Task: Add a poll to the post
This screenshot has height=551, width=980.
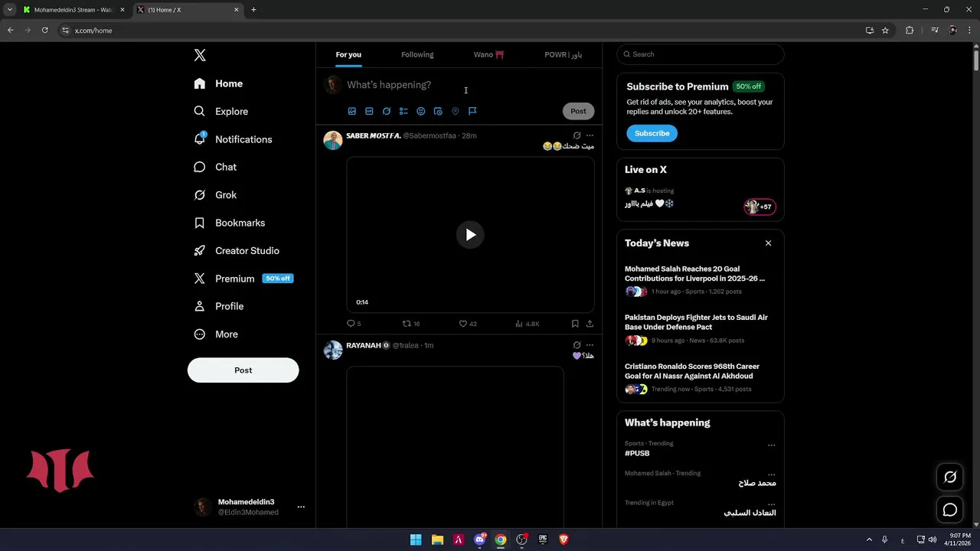Action: pyautogui.click(x=403, y=111)
